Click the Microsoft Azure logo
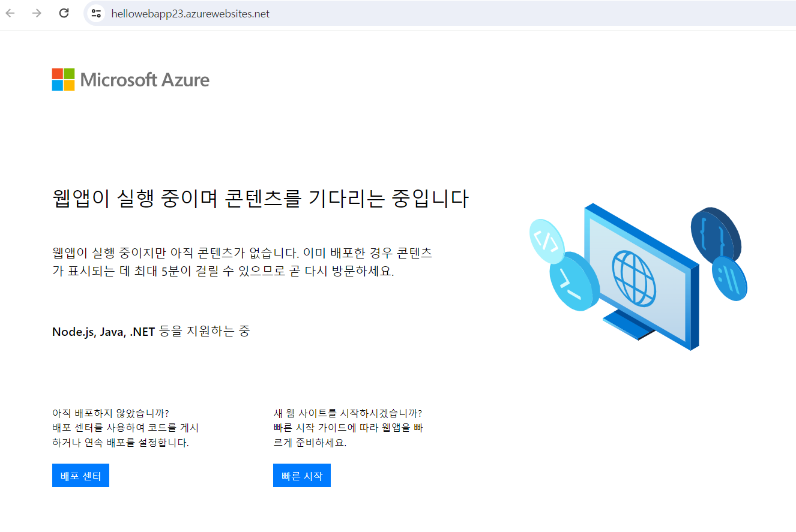This screenshot has height=532, width=796. point(131,80)
